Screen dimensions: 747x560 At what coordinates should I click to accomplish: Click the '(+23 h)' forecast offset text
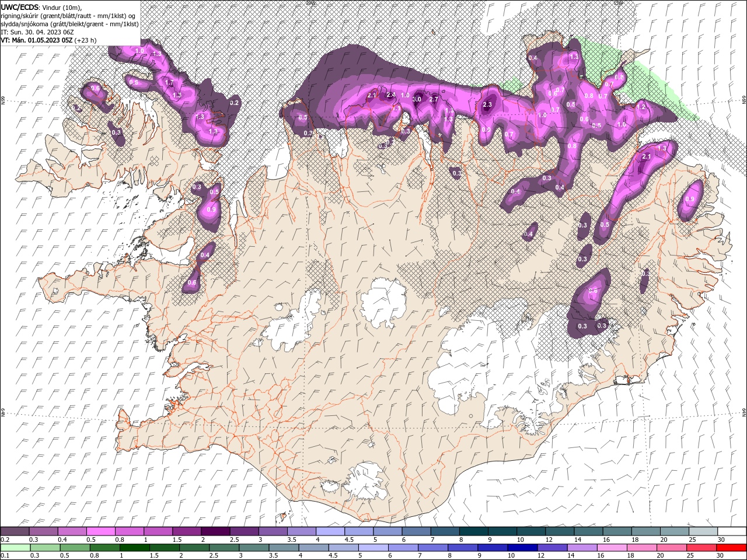[x=86, y=40]
